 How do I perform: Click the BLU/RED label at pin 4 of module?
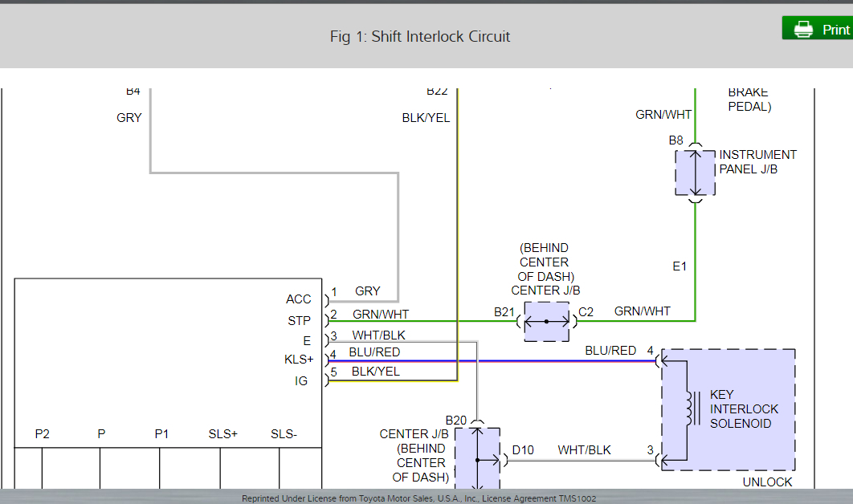[x=374, y=352]
